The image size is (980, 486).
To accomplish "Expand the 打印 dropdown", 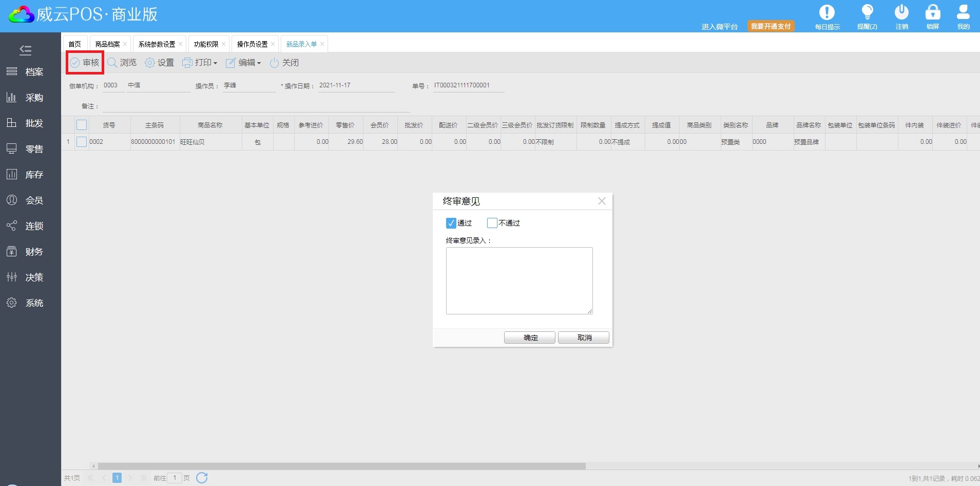I will [200, 63].
